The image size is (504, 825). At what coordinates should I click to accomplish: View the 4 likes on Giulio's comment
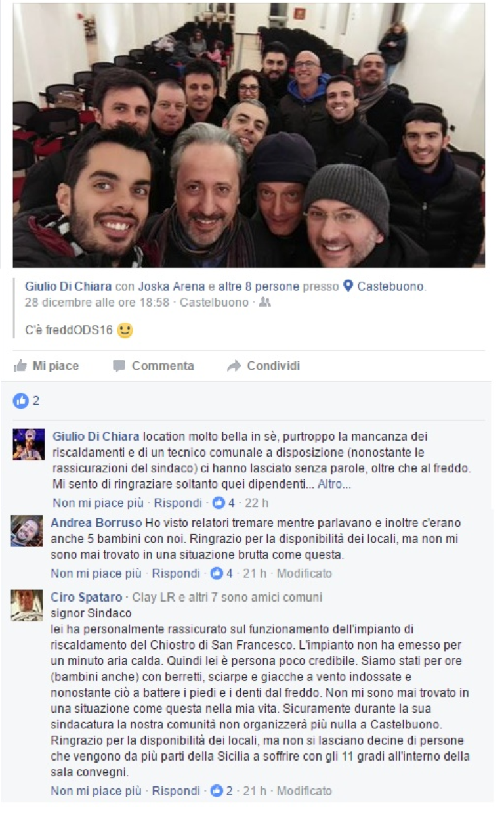224,503
